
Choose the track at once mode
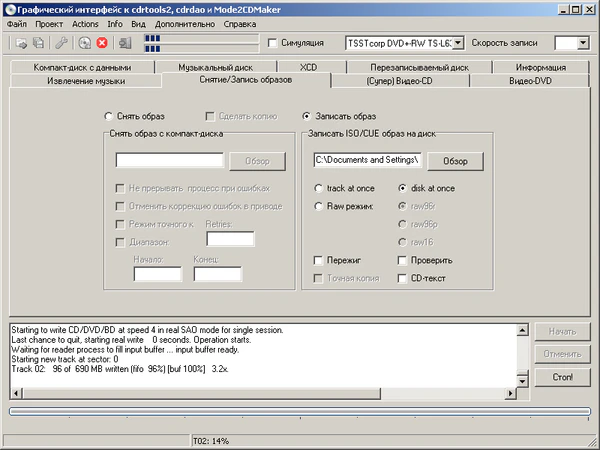coord(318,188)
